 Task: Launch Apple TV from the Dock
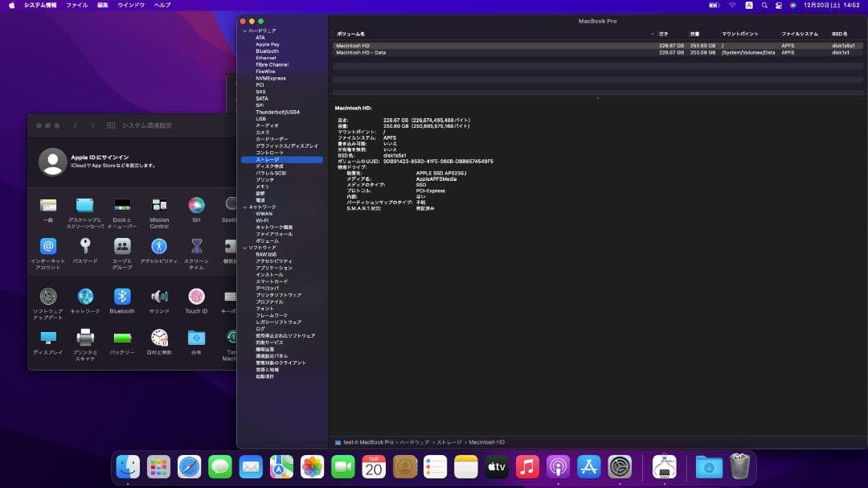click(x=496, y=466)
